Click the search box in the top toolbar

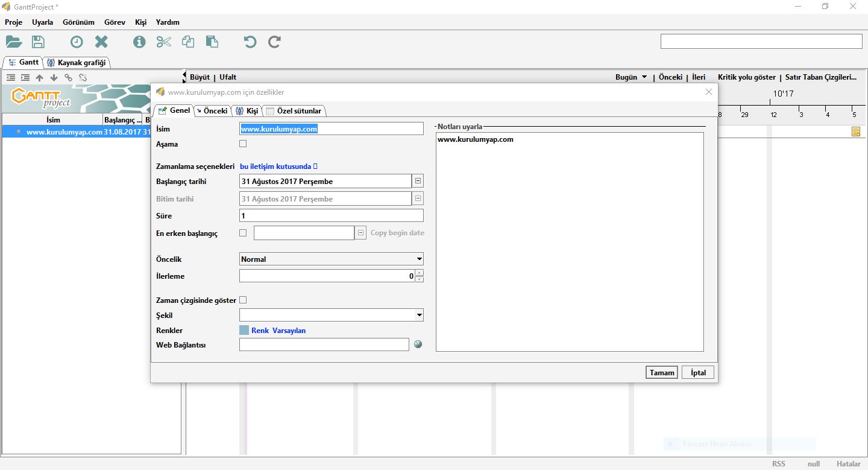(x=761, y=41)
